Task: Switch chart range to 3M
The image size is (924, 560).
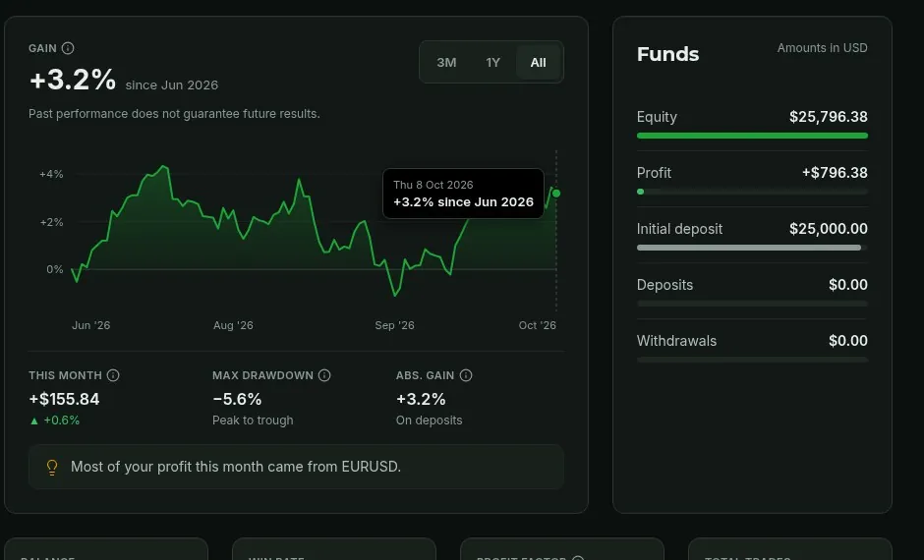Action: coord(446,63)
